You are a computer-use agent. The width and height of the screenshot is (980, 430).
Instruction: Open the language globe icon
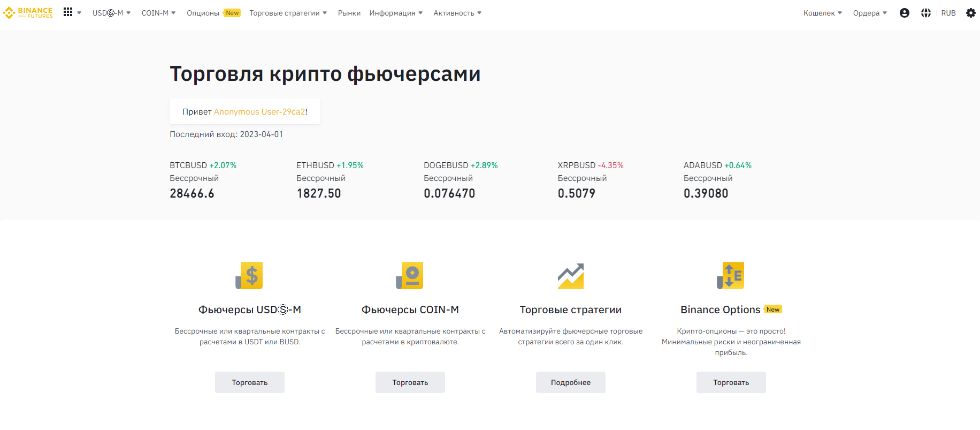[925, 13]
